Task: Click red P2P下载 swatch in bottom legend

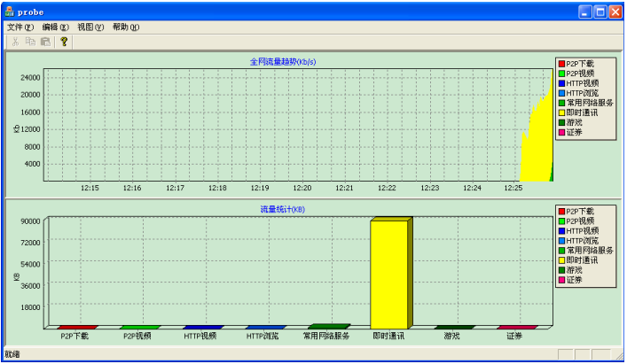Action: (561, 212)
